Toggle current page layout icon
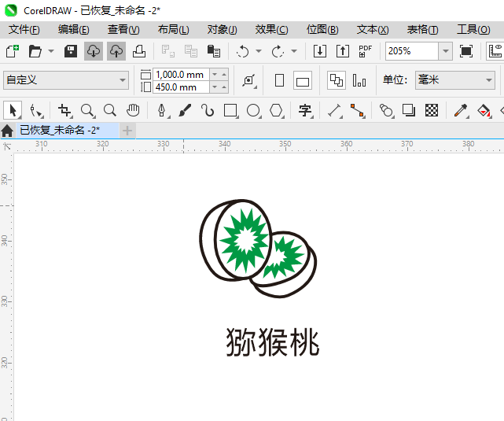504x421 pixels. pyautogui.click(x=359, y=80)
